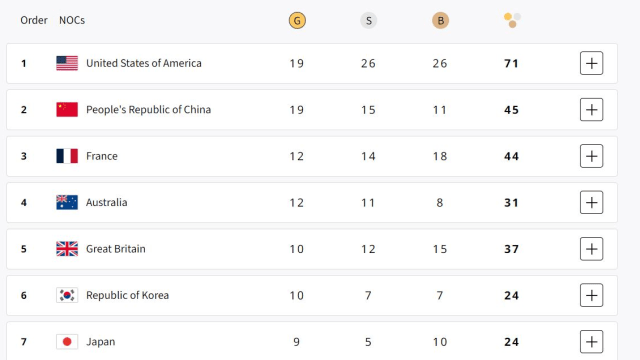Click the Silver medal column icon

coord(369,20)
